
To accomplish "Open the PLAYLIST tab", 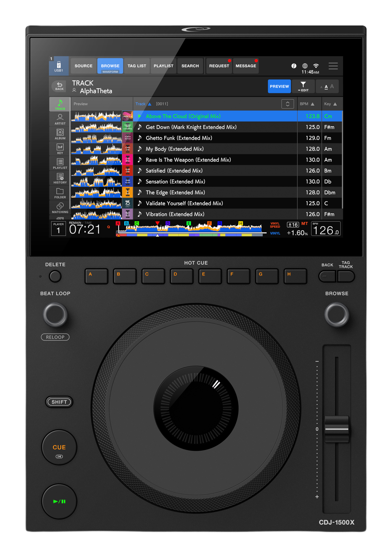I will 163,66.
